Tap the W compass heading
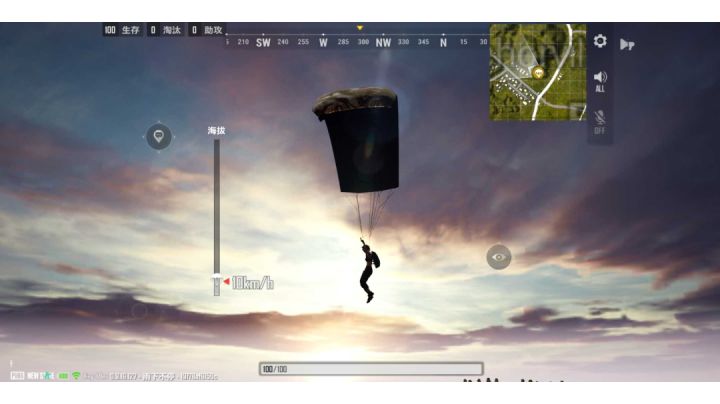 click(x=323, y=43)
